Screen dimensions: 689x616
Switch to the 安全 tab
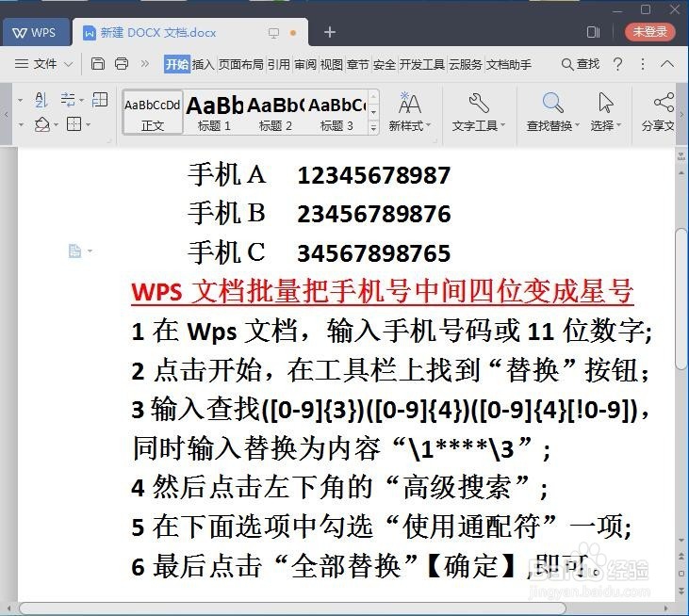tap(385, 65)
